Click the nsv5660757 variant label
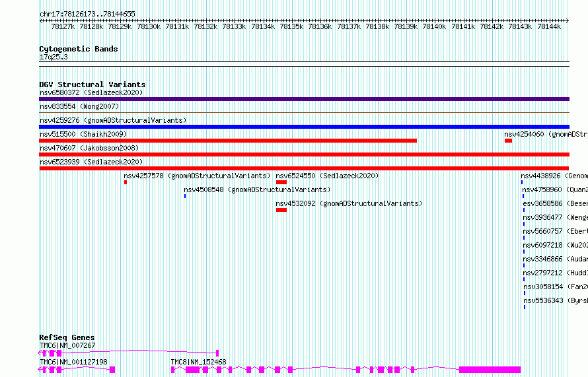Screen dimensions: 588x377 coord(556,231)
